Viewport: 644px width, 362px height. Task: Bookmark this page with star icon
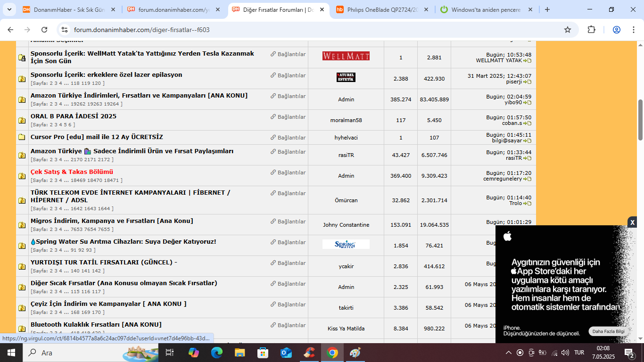pos(568,30)
